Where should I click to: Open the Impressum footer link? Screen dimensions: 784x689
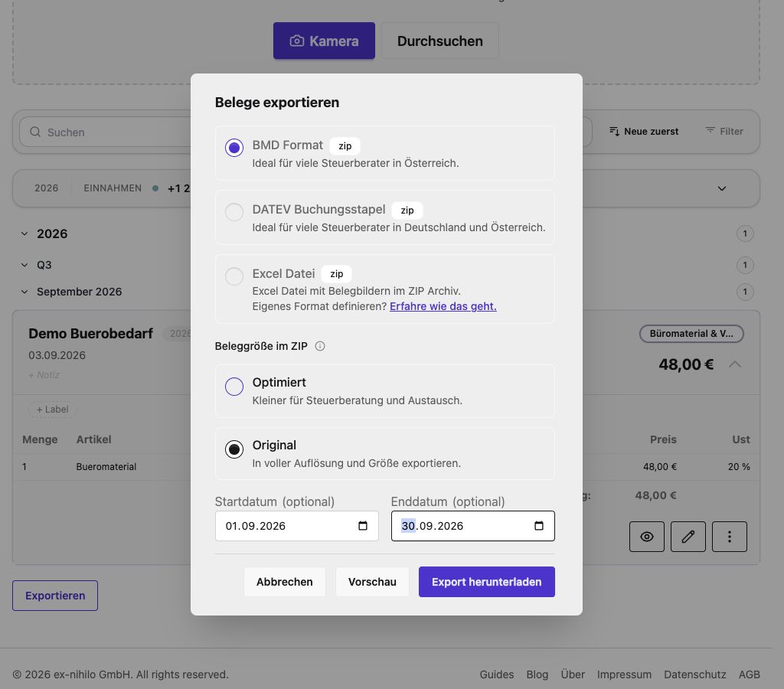pyautogui.click(x=624, y=674)
